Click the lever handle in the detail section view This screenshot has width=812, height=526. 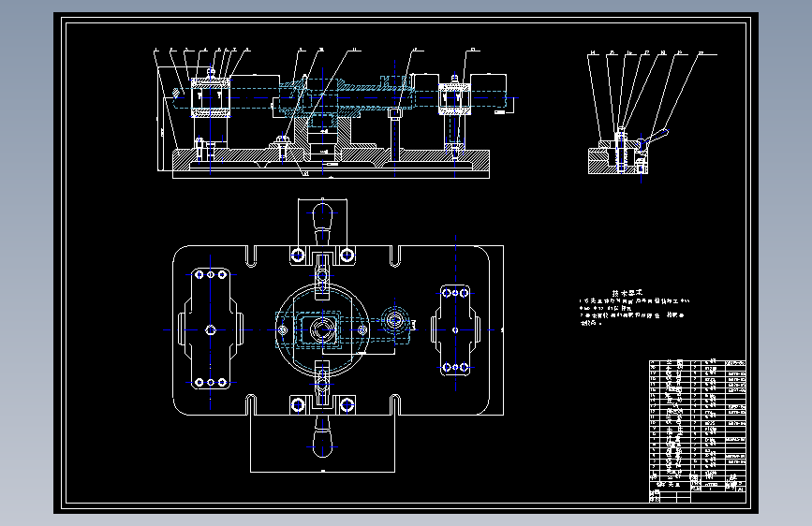[656, 138]
